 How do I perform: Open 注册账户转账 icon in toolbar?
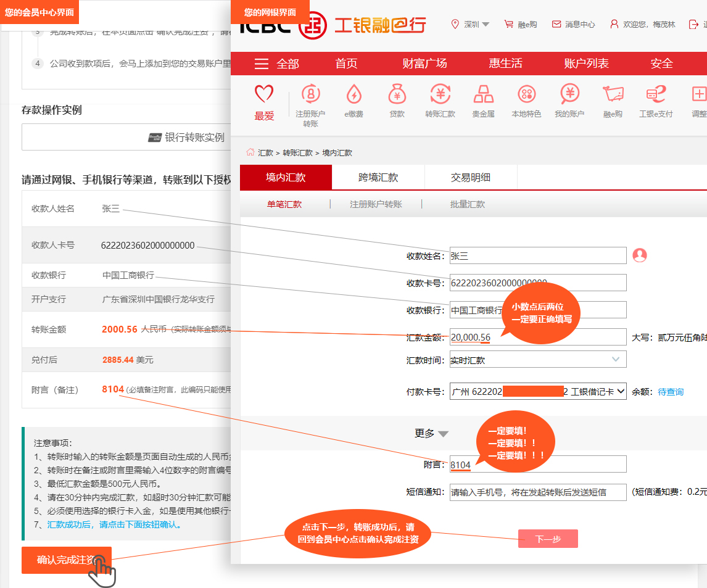tap(311, 94)
